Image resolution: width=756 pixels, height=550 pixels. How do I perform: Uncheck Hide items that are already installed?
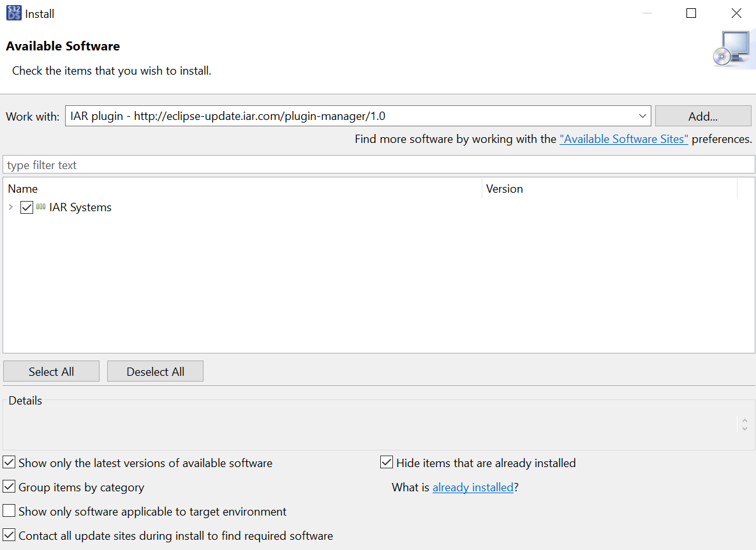point(387,463)
